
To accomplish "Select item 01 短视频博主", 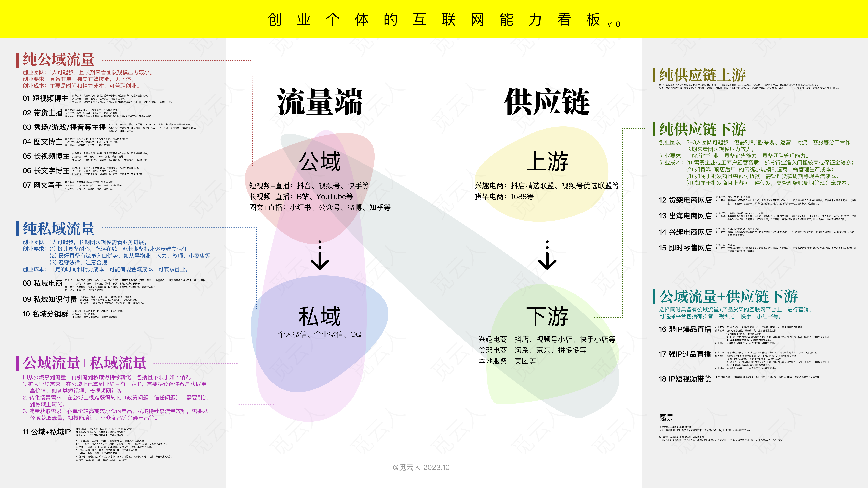I will 45,98.
